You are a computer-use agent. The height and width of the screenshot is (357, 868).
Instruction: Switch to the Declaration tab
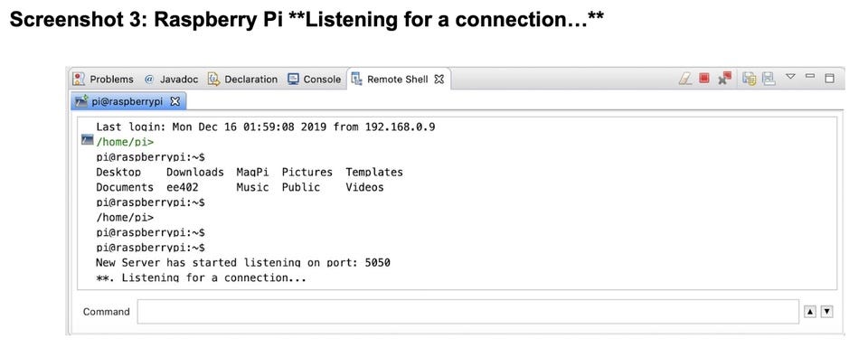[242, 80]
